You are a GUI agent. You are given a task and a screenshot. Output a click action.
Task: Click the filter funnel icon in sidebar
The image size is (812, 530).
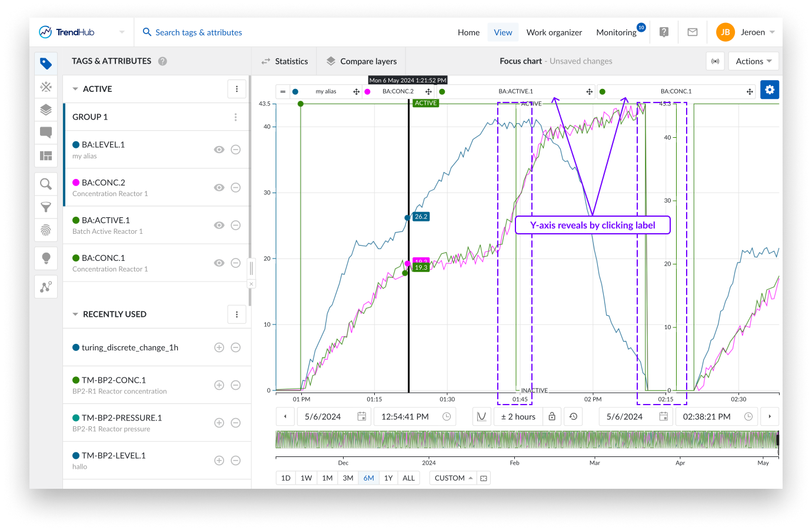pos(46,207)
